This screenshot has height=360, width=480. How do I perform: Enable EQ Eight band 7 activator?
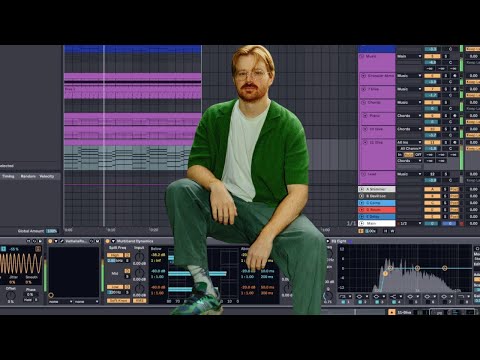click(x=444, y=302)
